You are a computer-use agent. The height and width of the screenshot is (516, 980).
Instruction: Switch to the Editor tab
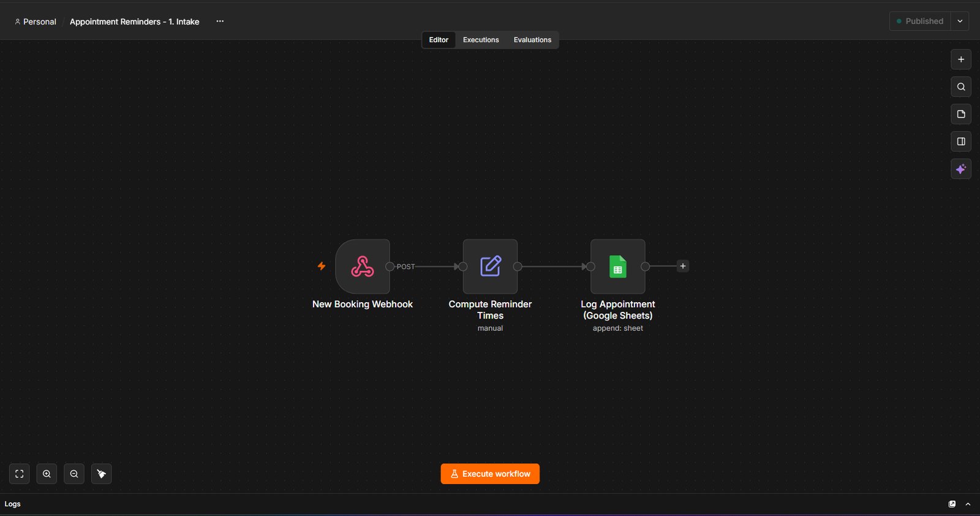(439, 40)
